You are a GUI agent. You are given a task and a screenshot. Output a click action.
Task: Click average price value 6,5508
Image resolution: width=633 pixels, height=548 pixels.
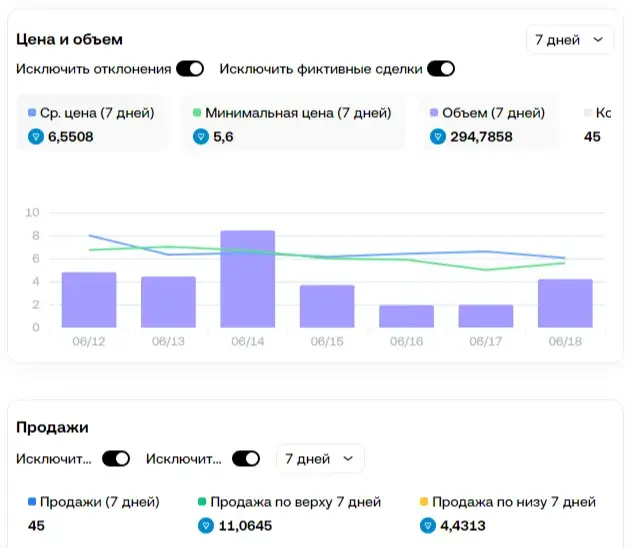tap(71, 137)
